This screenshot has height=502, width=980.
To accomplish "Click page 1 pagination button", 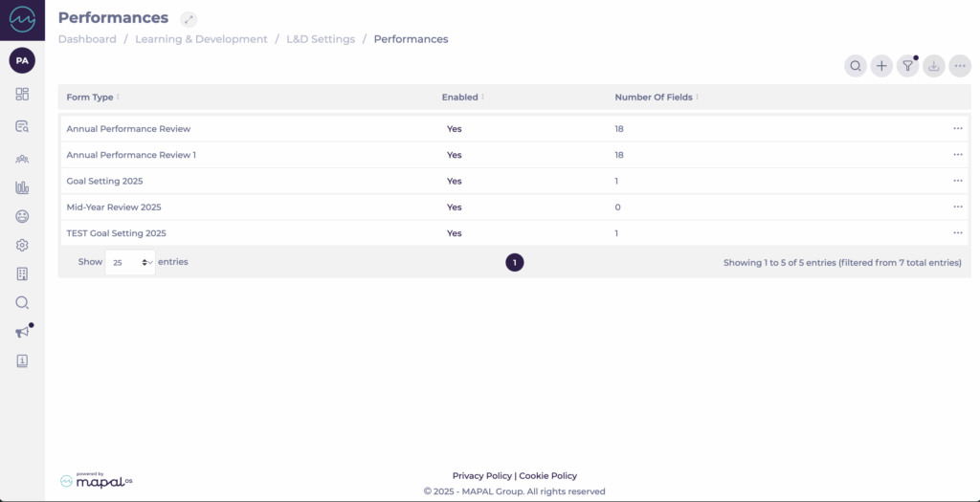I will point(515,262).
